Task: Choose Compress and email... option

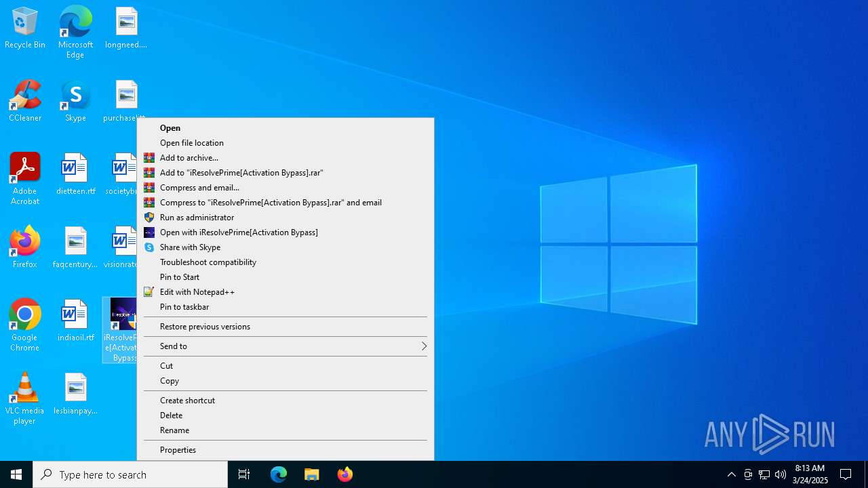Action: coord(285,188)
